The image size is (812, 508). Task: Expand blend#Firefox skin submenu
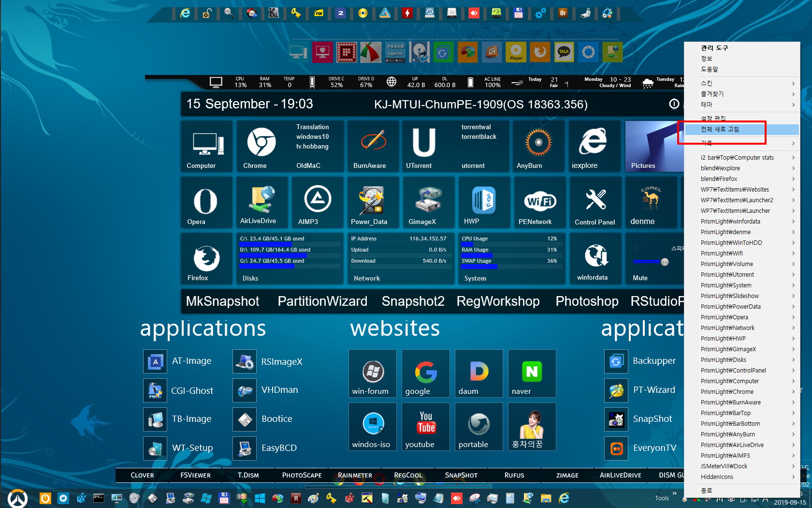[742, 179]
